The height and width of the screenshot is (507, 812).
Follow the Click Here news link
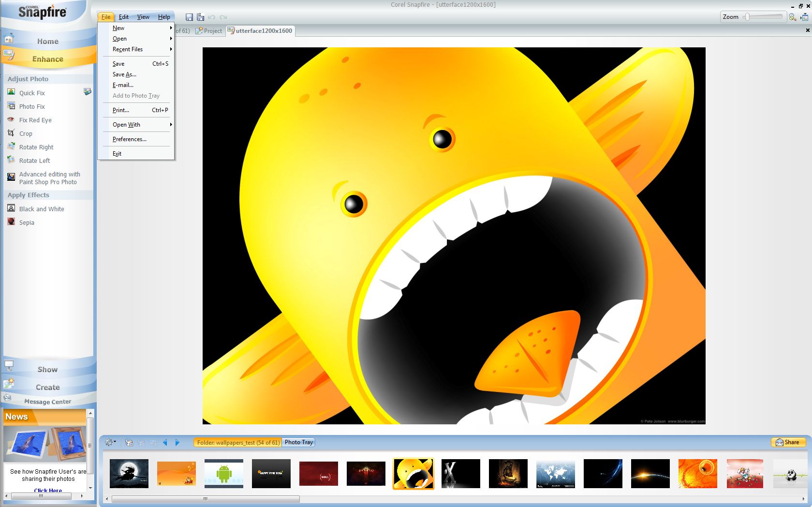pos(48,491)
